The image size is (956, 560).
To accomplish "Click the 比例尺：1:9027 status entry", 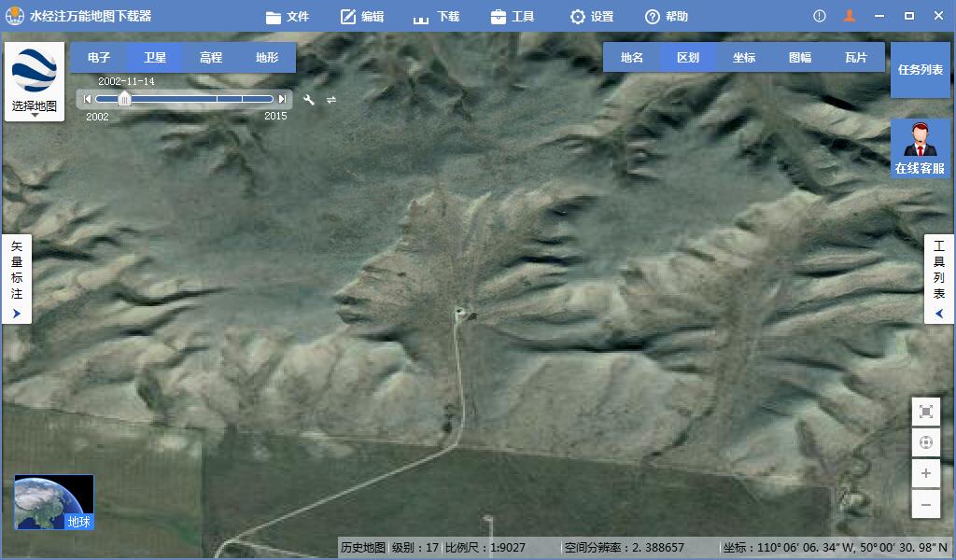I will pyautogui.click(x=485, y=547).
